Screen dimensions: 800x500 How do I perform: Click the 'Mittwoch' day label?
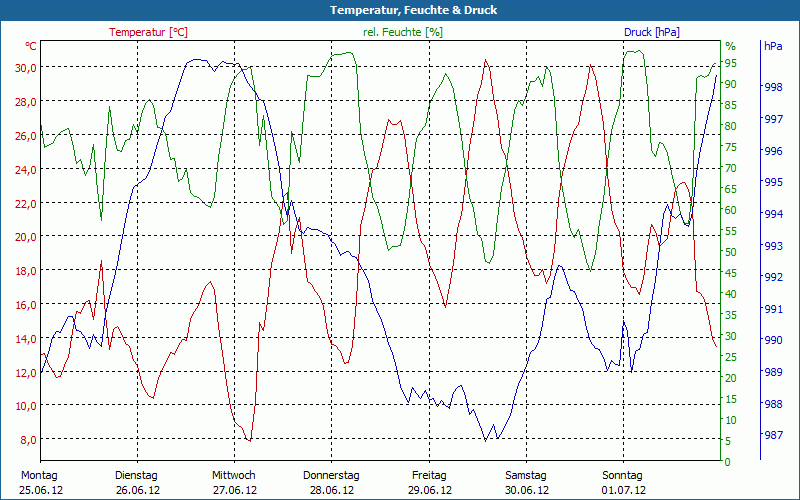[x=234, y=476]
